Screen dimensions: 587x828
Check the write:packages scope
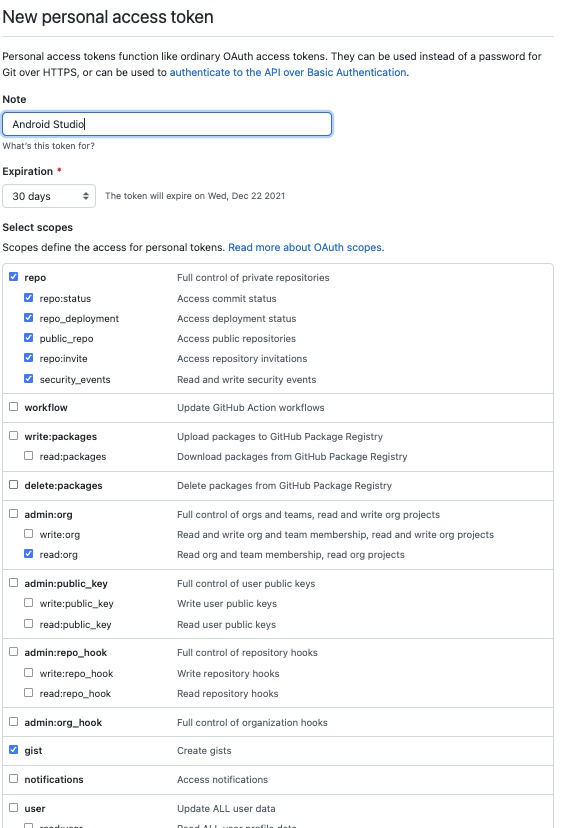14,436
